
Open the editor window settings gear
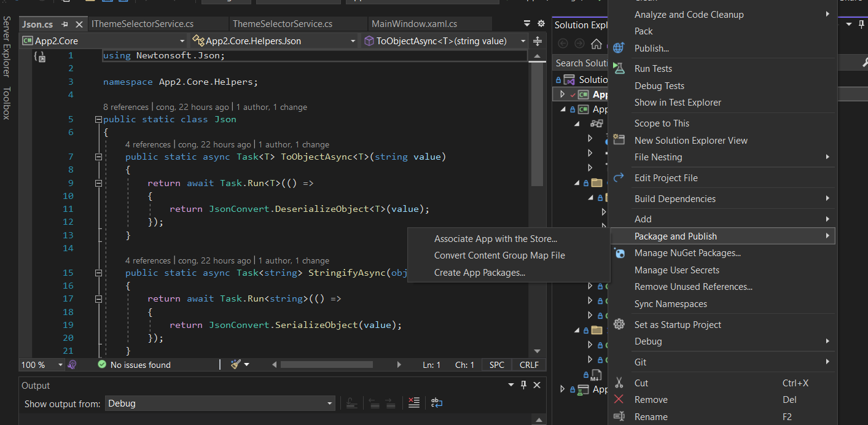(541, 24)
